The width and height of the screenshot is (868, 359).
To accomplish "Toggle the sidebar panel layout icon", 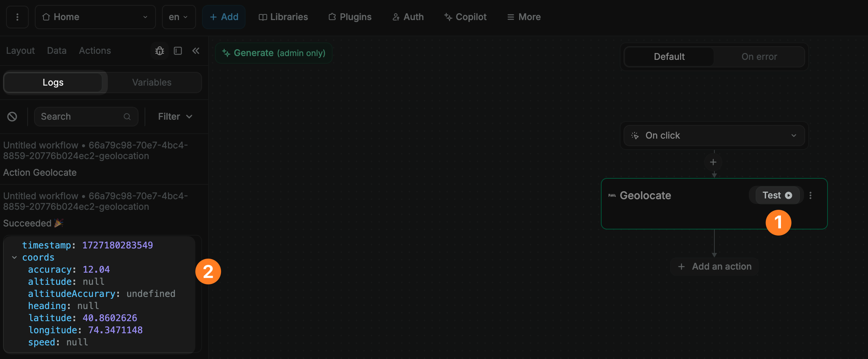I will [x=178, y=51].
